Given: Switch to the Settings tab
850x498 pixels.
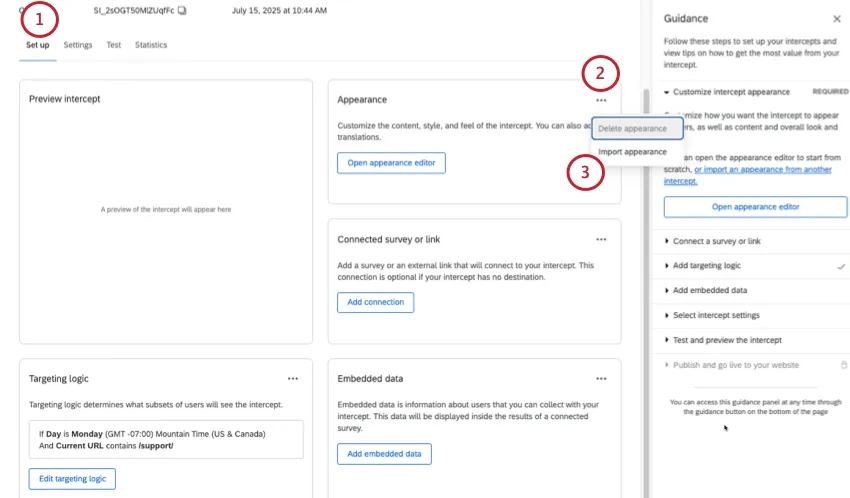Looking at the screenshot, I should (x=78, y=45).
